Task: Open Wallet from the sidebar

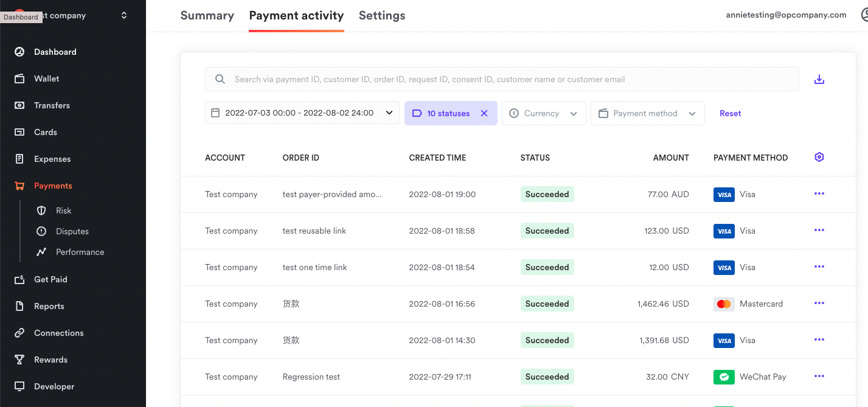Action: click(x=46, y=78)
